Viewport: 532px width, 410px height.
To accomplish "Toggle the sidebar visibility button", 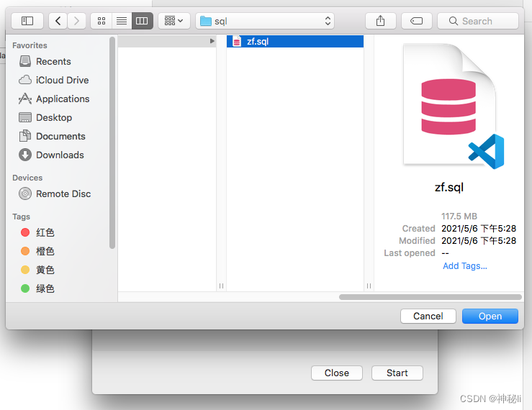I will pyautogui.click(x=27, y=21).
